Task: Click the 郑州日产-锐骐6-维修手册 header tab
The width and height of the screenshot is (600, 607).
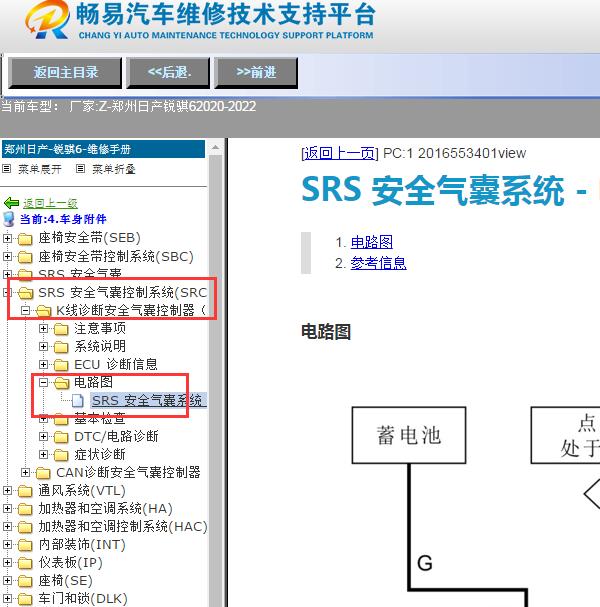Action: click(103, 149)
